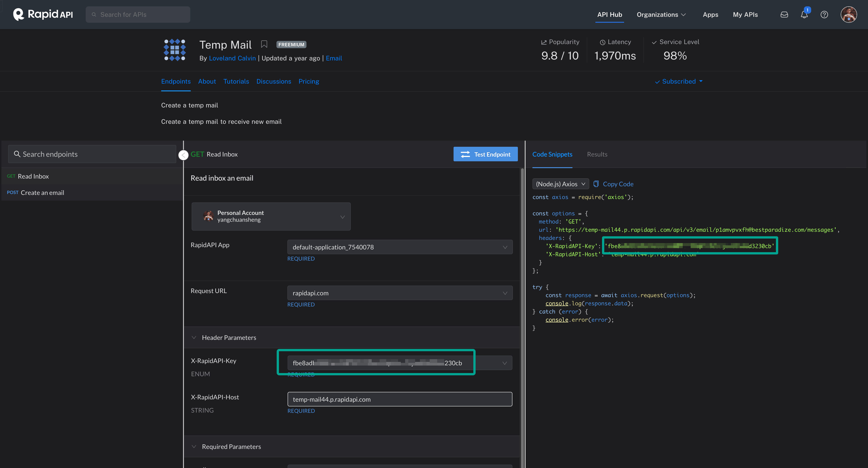Screen dimensions: 868x468
Task: Switch to the Results tab
Action: pos(597,154)
